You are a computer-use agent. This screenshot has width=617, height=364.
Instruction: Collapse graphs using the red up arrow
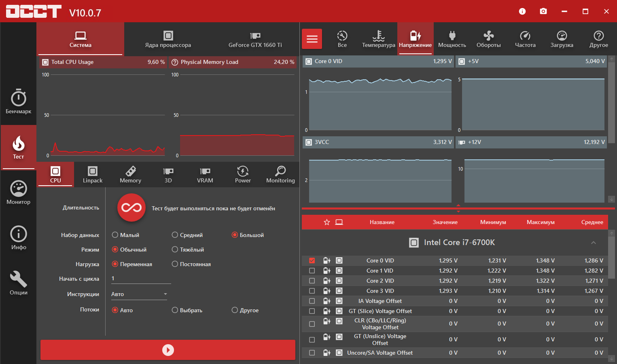458,205
